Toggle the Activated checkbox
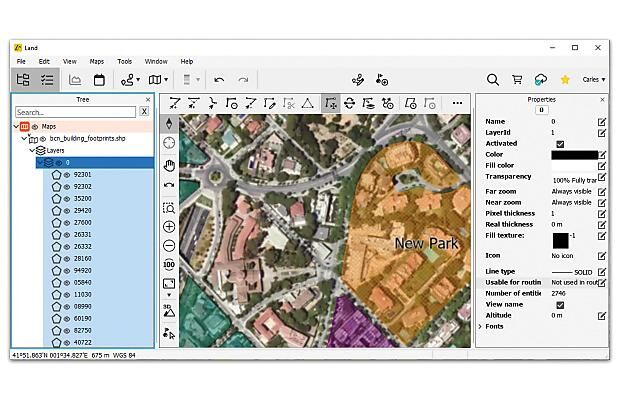The width and height of the screenshot is (620, 406). tap(560, 144)
